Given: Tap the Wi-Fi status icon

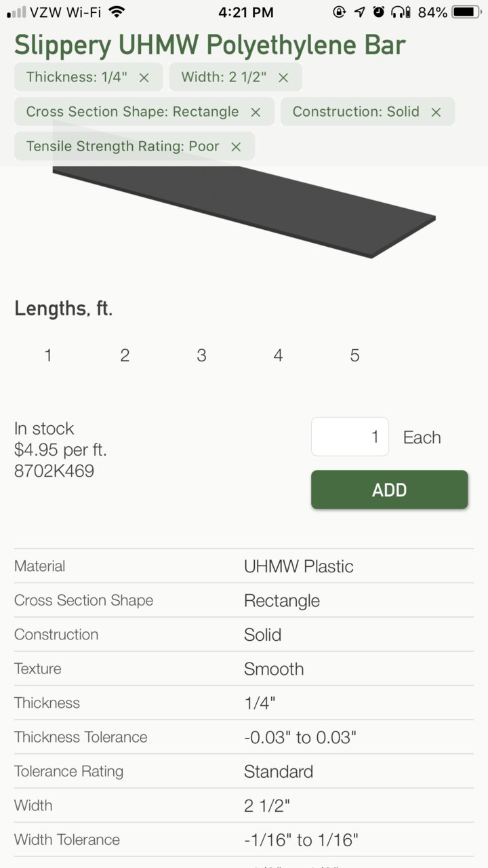Looking at the screenshot, I should (x=117, y=12).
